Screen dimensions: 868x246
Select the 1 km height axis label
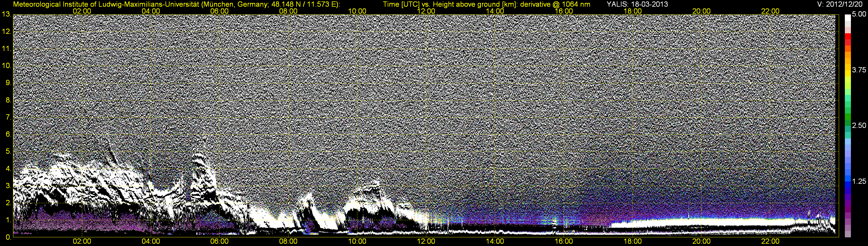click(x=8, y=220)
